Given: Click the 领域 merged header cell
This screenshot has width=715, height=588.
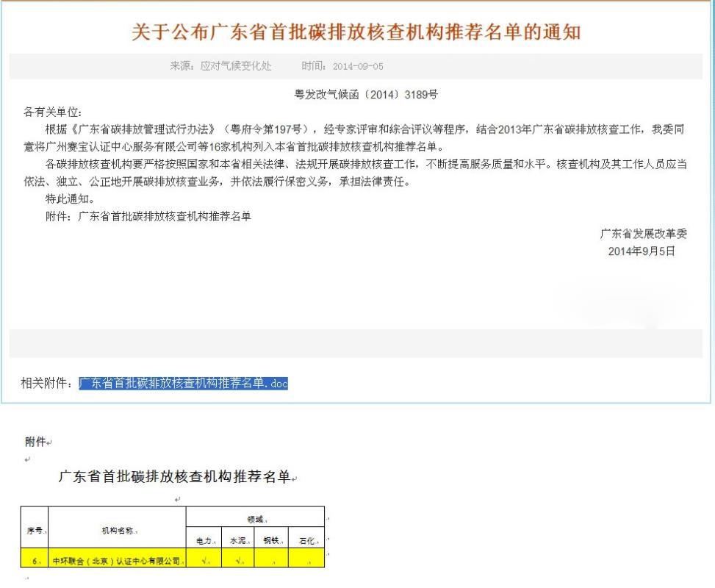Looking at the screenshot, I should 255,519.
